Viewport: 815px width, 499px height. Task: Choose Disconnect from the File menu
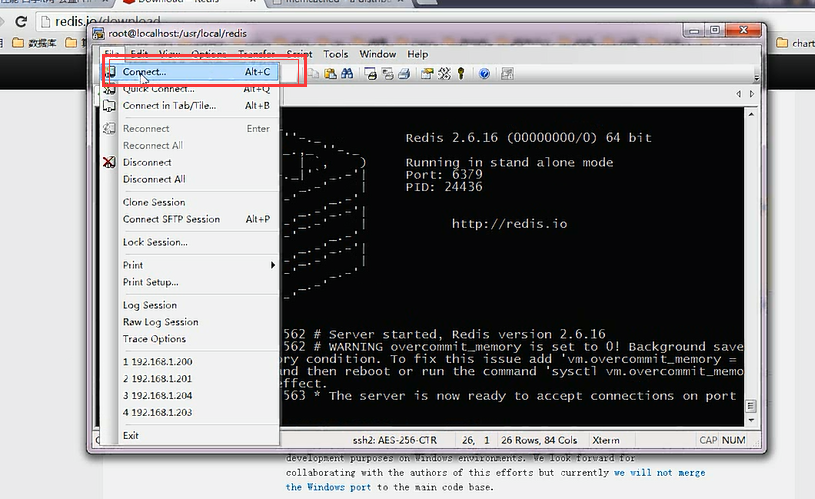click(x=189, y=162)
